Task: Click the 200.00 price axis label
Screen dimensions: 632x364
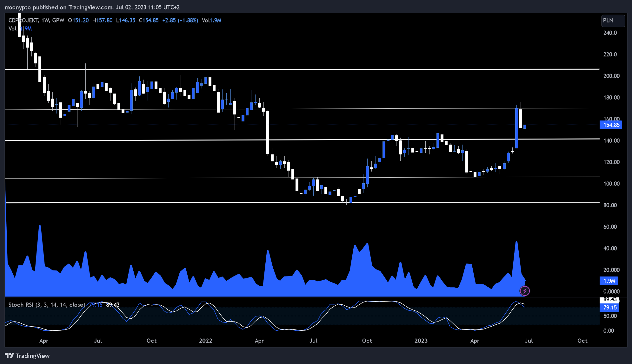Action: (611, 76)
